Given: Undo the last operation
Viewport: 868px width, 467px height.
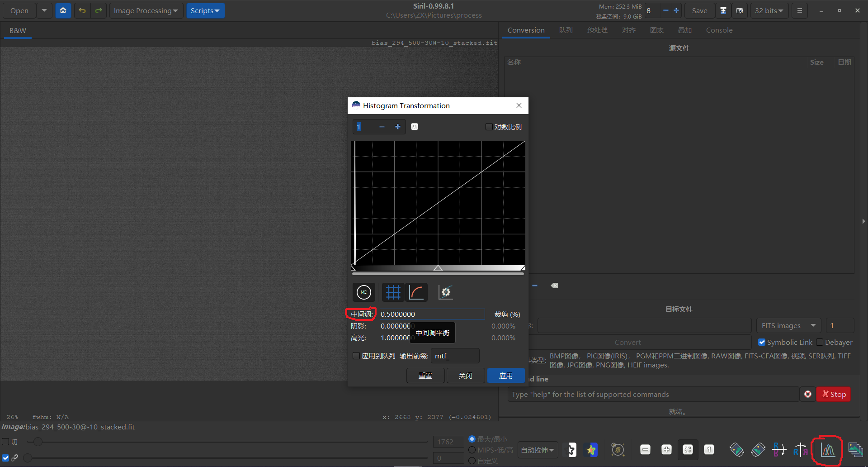Looking at the screenshot, I should tap(82, 10).
